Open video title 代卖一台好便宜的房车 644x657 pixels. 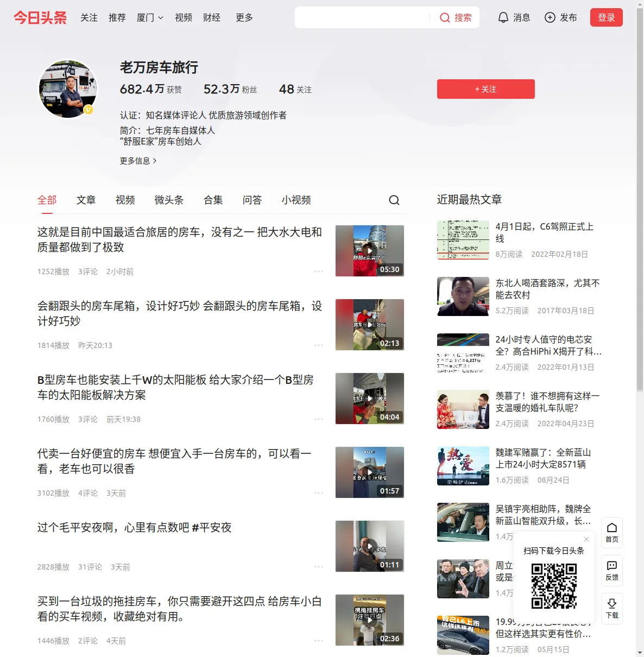coord(174,461)
